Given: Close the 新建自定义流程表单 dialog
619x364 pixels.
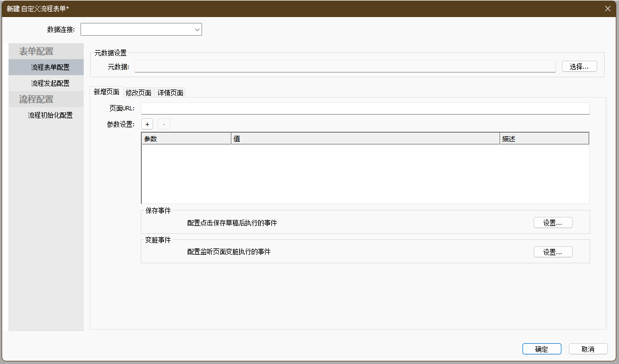Looking at the screenshot, I should point(608,9).
